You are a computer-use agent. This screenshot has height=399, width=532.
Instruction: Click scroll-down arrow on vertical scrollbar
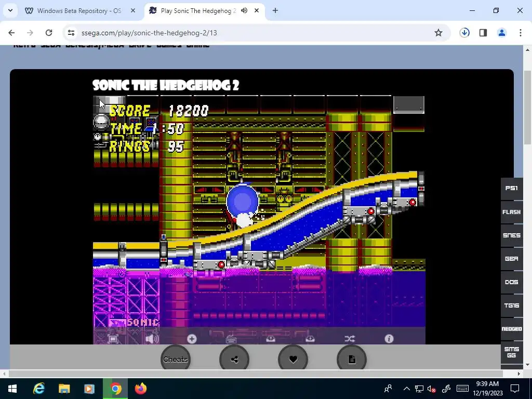pos(528,365)
